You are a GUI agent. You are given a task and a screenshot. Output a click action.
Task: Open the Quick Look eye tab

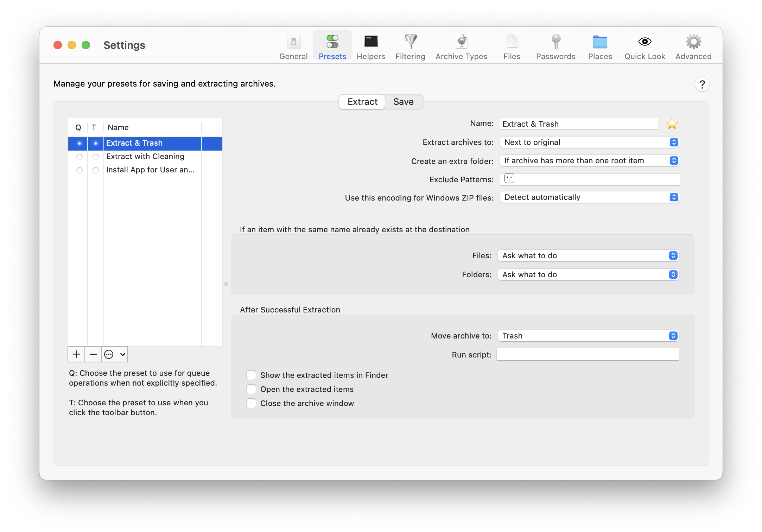coord(644,47)
